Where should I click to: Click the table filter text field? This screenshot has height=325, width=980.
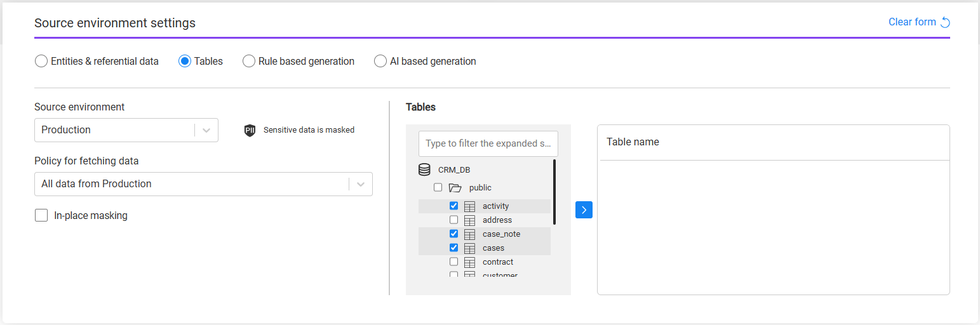[488, 143]
